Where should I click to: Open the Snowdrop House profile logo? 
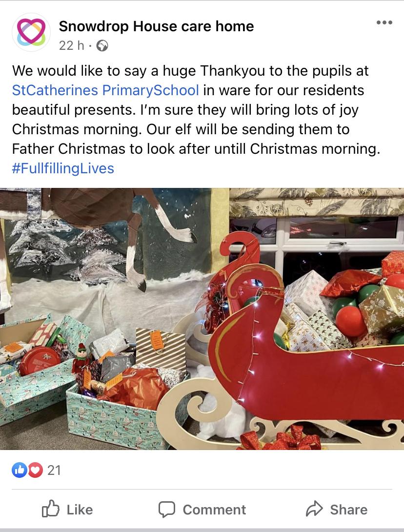click(x=31, y=32)
